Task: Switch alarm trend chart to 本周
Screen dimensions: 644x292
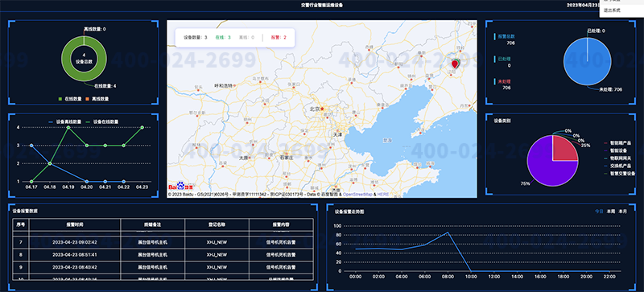Action: 611,211
